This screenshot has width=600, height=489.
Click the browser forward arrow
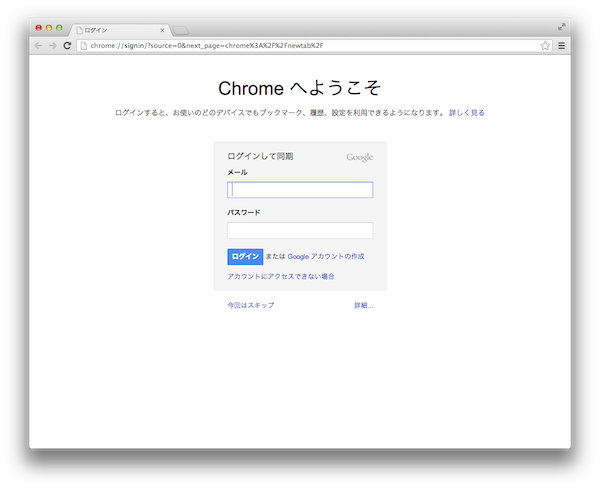(x=52, y=46)
